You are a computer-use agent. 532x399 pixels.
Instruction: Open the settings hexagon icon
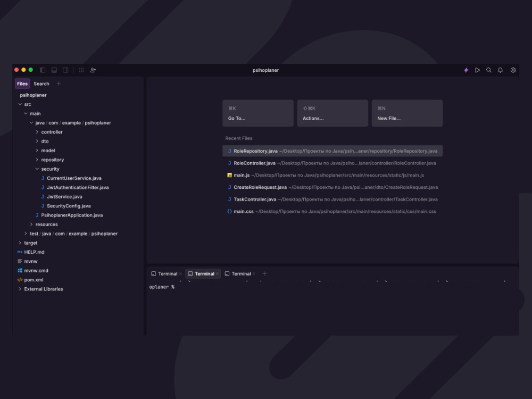pyautogui.click(x=513, y=70)
